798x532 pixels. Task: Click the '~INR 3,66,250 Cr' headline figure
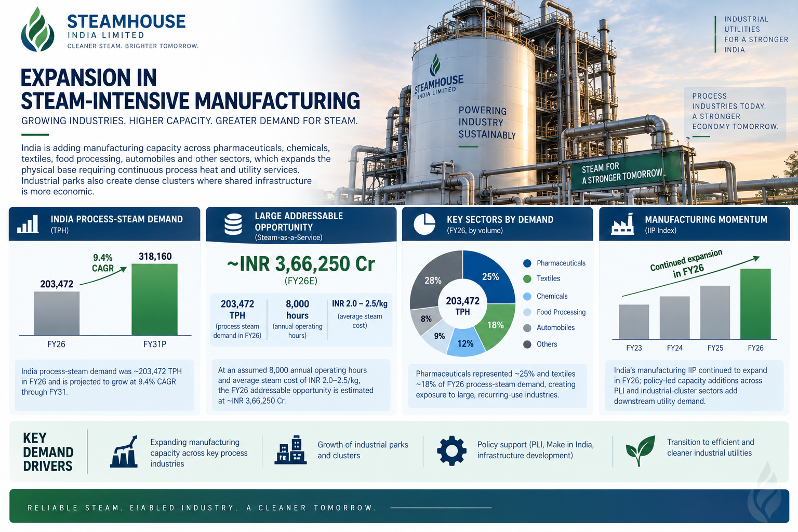point(301,264)
